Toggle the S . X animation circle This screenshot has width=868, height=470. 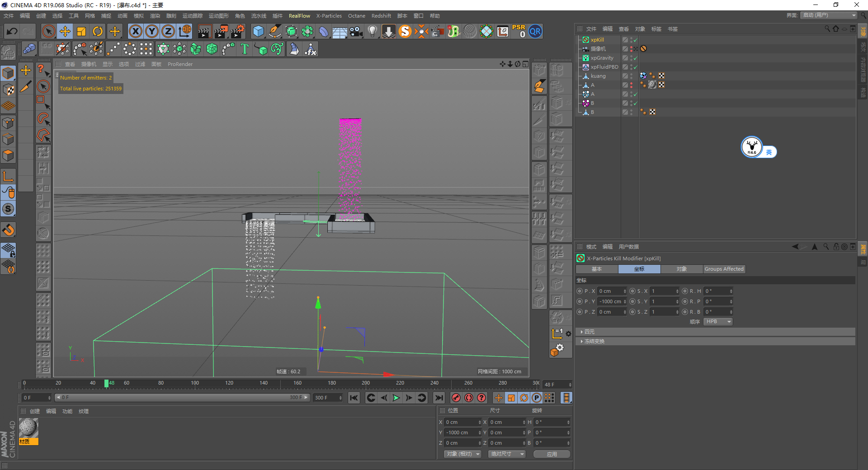[632, 291]
